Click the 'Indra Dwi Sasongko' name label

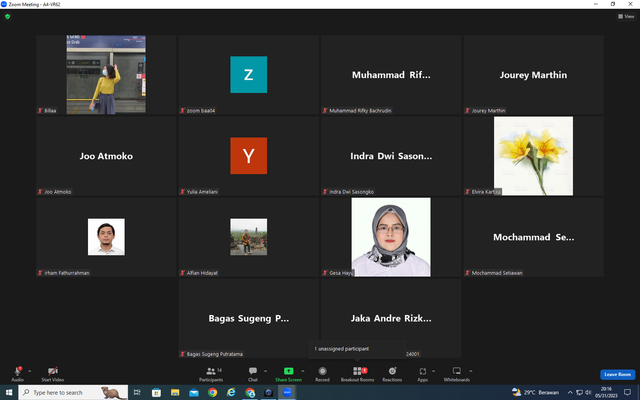(351, 191)
